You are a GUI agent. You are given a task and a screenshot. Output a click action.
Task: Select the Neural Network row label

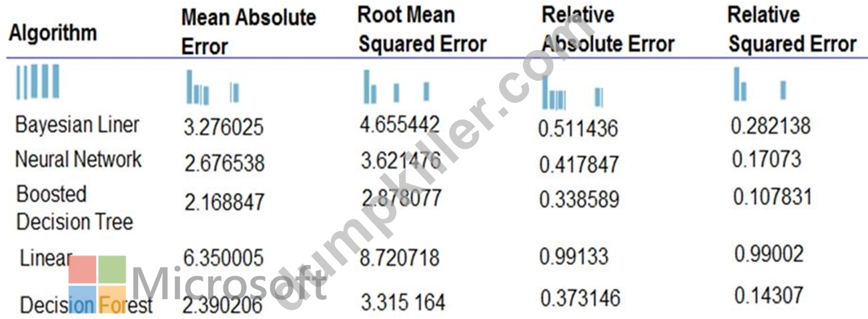click(x=79, y=159)
